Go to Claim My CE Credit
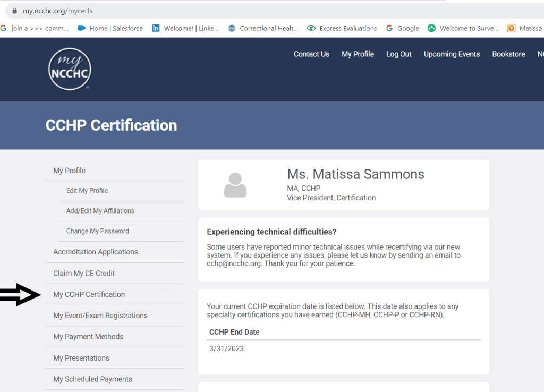Image resolution: width=544 pixels, height=392 pixels. click(x=84, y=273)
